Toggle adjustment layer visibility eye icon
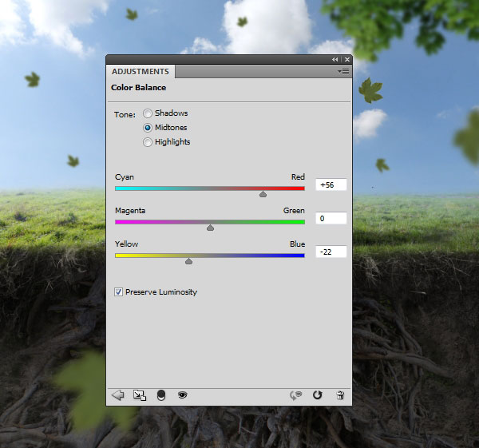Image resolution: width=479 pixels, height=448 pixels. point(182,395)
